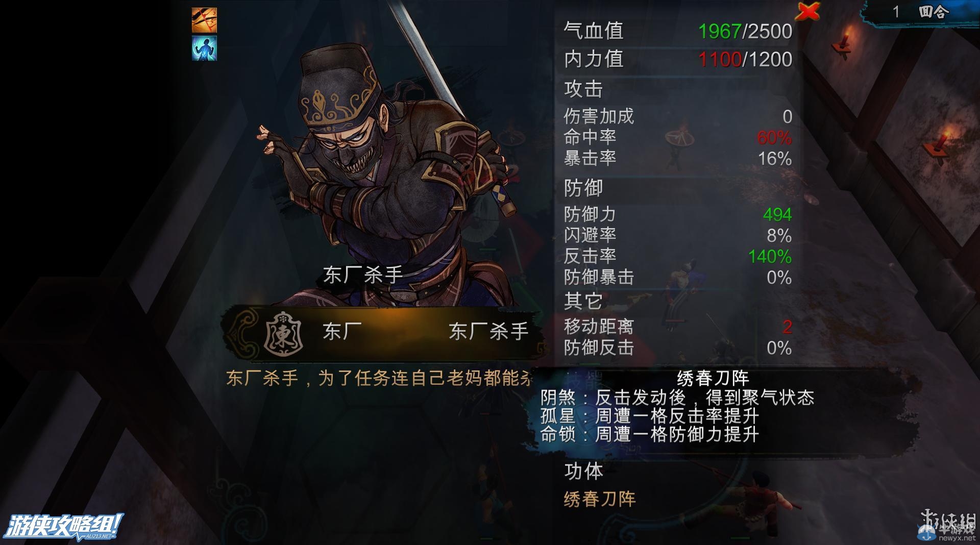Close the character stats panel with red X
The image size is (980, 545).
807,11
